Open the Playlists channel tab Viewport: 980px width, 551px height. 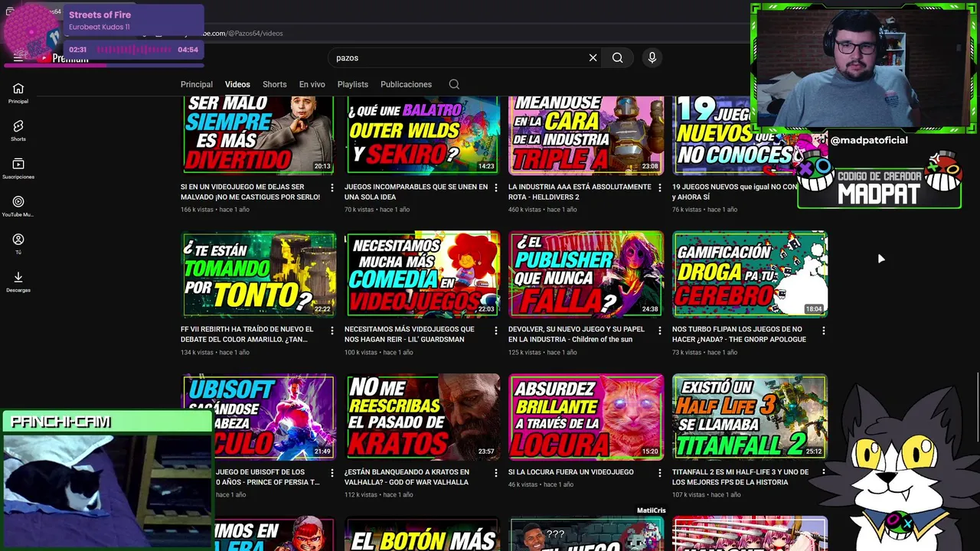[x=353, y=84]
